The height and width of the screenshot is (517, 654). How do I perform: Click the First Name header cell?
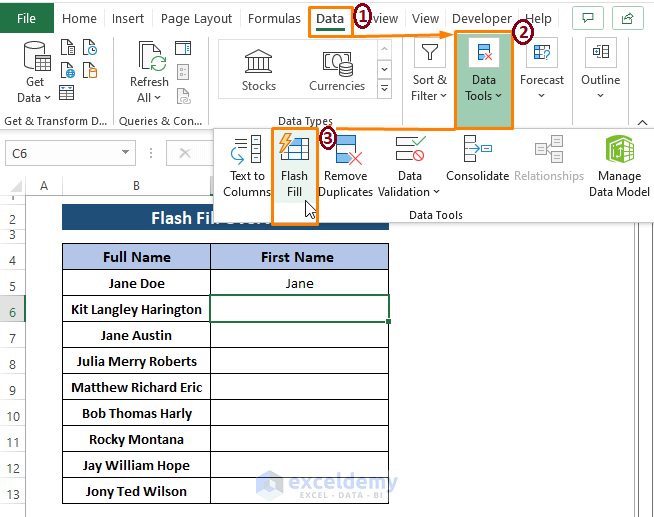point(299,257)
